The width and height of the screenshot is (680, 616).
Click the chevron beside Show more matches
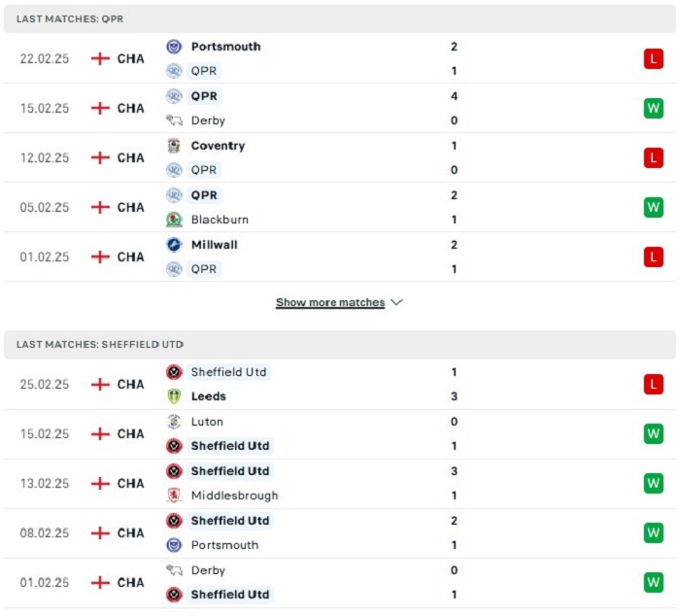coord(396,302)
